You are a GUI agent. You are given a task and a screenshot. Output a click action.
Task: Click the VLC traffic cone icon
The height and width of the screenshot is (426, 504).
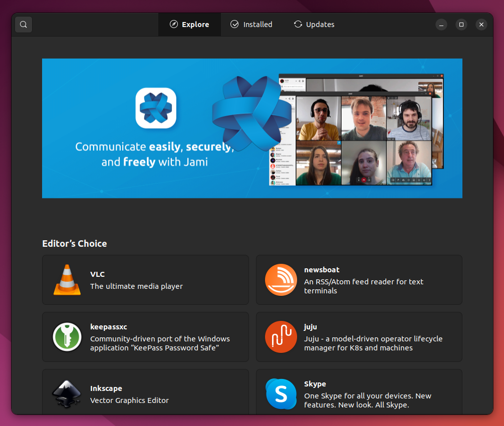pos(67,280)
